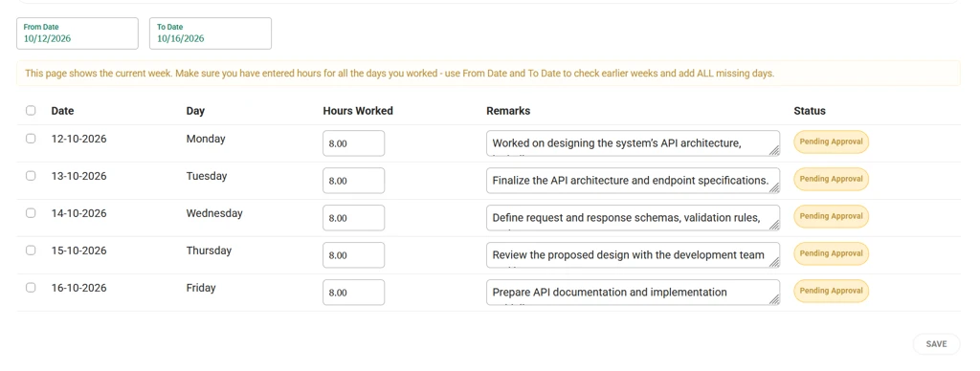Screen dimensions: 980x371
Task: Tick the select-all checkbox in the header
Action: click(x=31, y=111)
